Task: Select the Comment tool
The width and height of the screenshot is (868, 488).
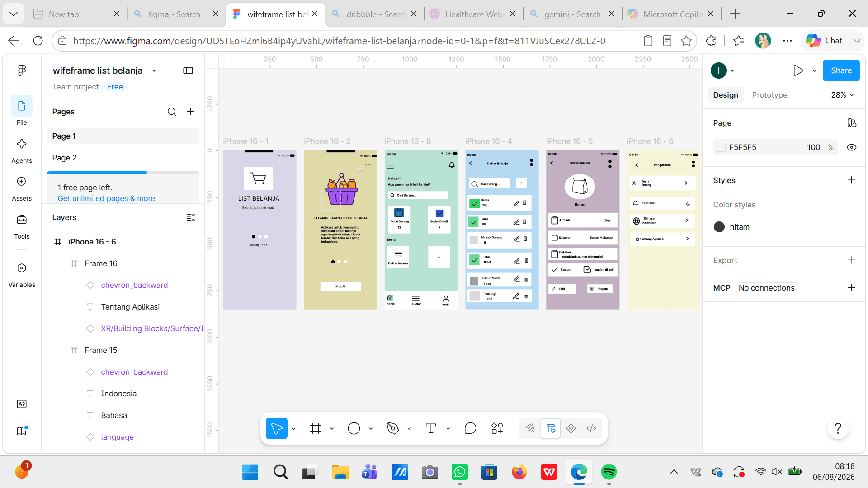Action: pos(470,428)
